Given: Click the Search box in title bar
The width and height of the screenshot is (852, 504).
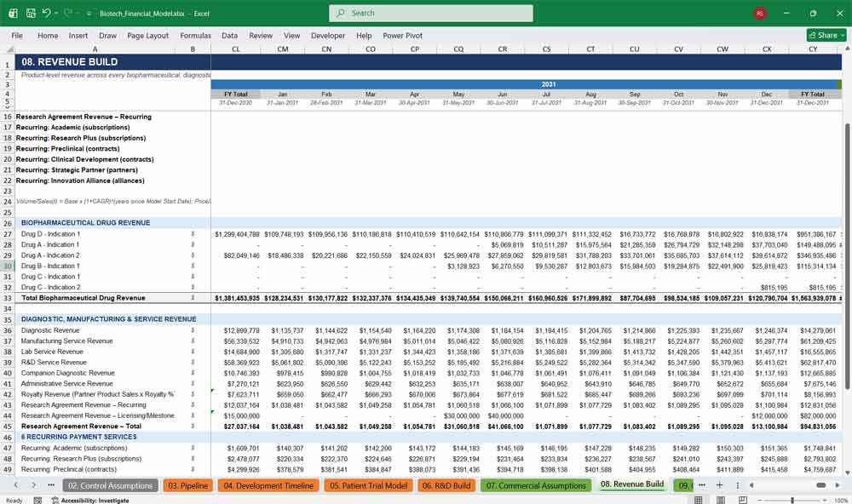Looking at the screenshot, I should coord(431,13).
